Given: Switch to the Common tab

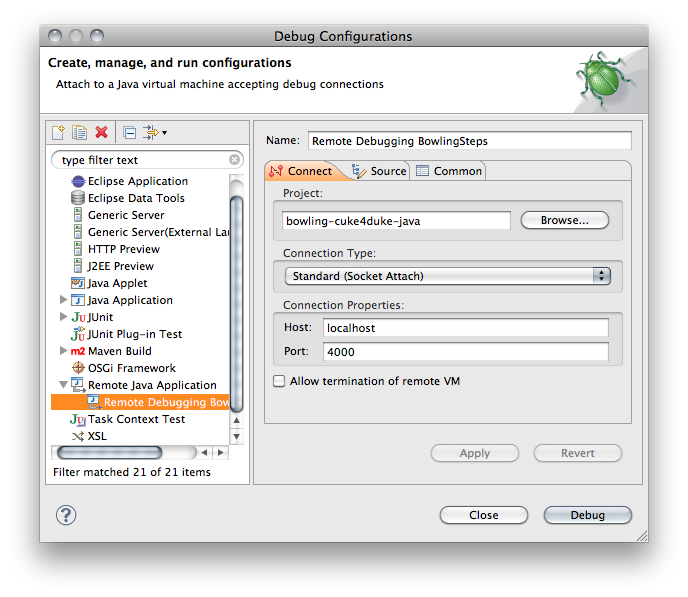Looking at the screenshot, I should (449, 171).
